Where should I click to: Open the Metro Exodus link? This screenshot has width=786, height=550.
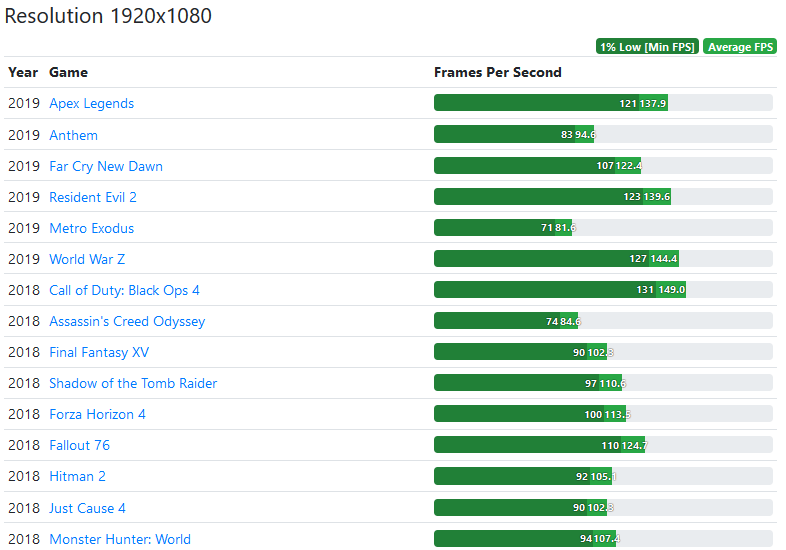pos(91,228)
